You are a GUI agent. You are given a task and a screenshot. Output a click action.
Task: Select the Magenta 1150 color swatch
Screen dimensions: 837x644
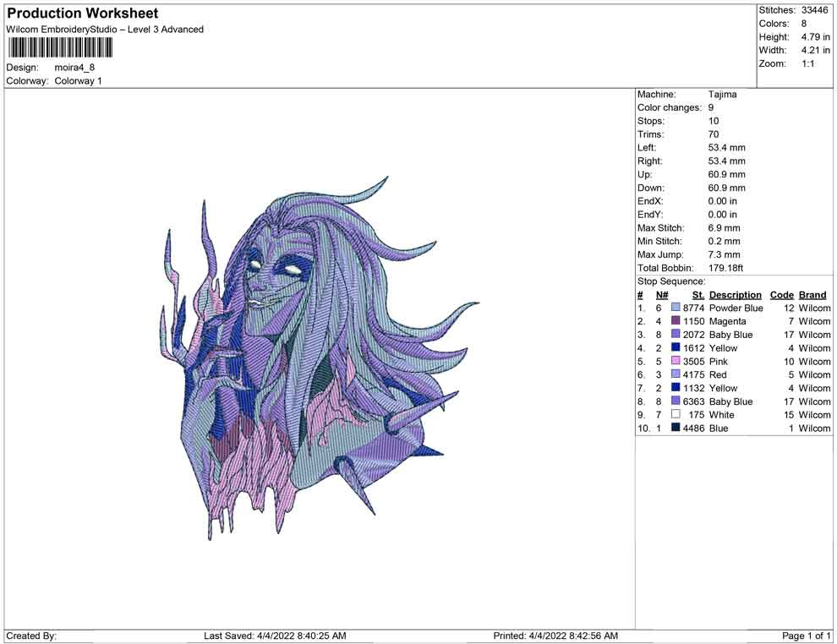[x=676, y=322]
